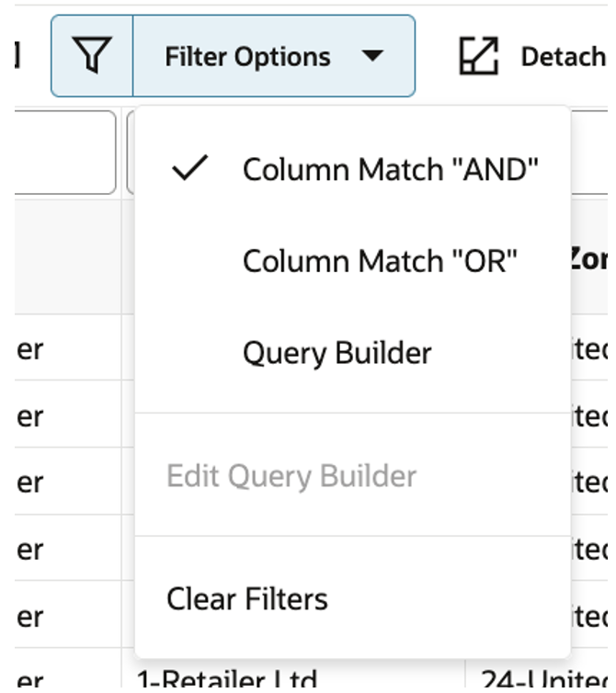Open Query Builder from the menu
Screen dimensions: 616x693
point(337,353)
